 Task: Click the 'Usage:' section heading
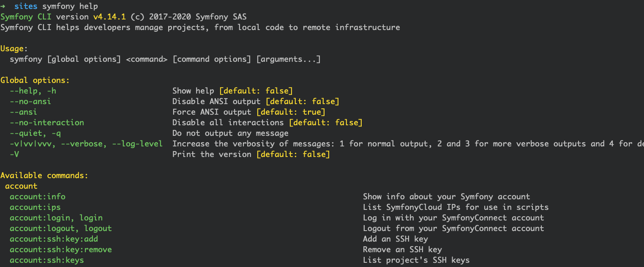[x=14, y=49]
